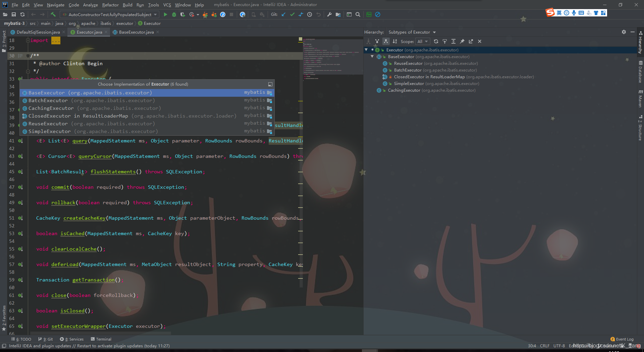Image resolution: width=644 pixels, height=352 pixels.
Task: Start debugging with the green bug icon
Action: (174, 14)
